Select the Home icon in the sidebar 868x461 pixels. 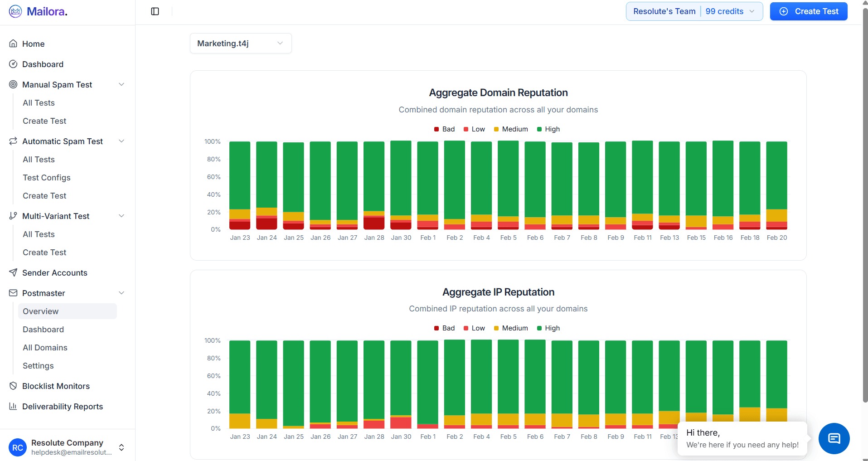(13, 44)
